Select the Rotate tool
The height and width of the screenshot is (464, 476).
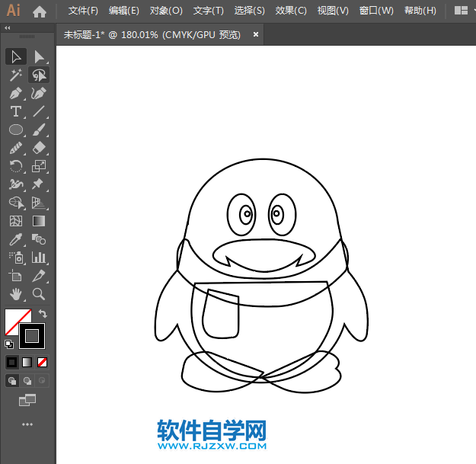click(16, 166)
